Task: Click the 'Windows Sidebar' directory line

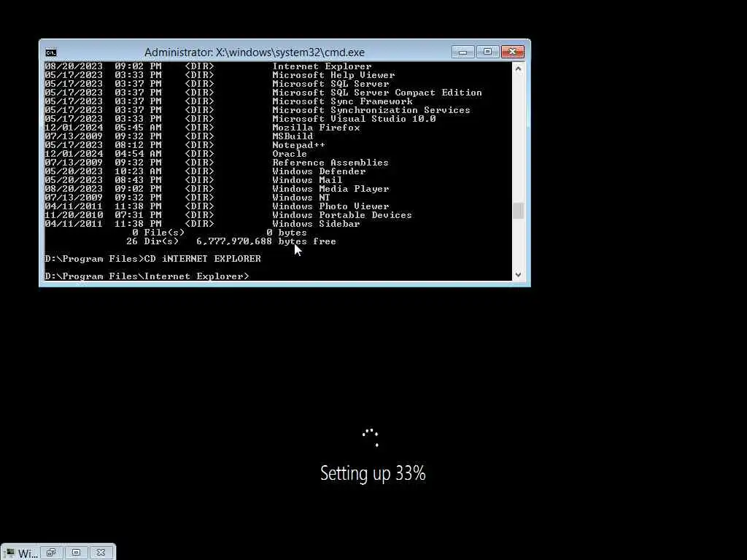Action: coord(203,224)
